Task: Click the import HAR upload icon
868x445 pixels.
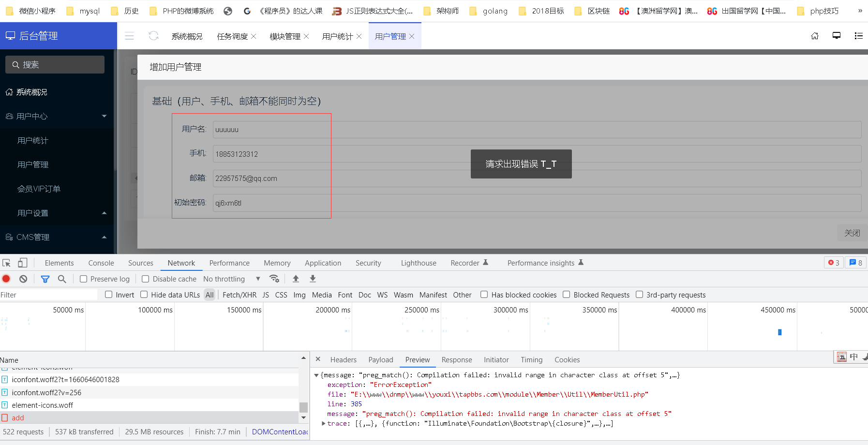Action: pos(296,279)
